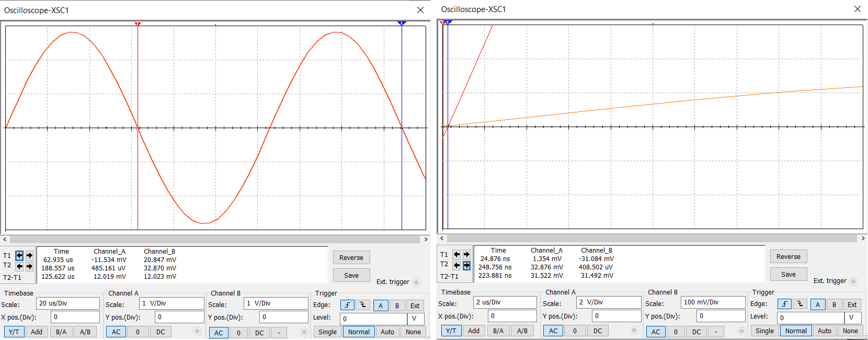Choose None trigger mode in right oscilloscope
The height and width of the screenshot is (340, 868).
pyautogui.click(x=850, y=331)
